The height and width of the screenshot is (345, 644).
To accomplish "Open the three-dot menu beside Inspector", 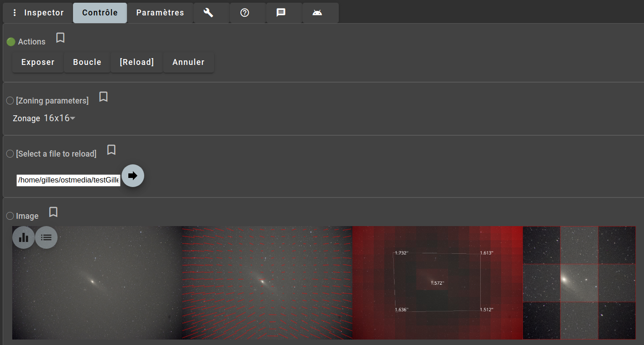I will click(15, 13).
